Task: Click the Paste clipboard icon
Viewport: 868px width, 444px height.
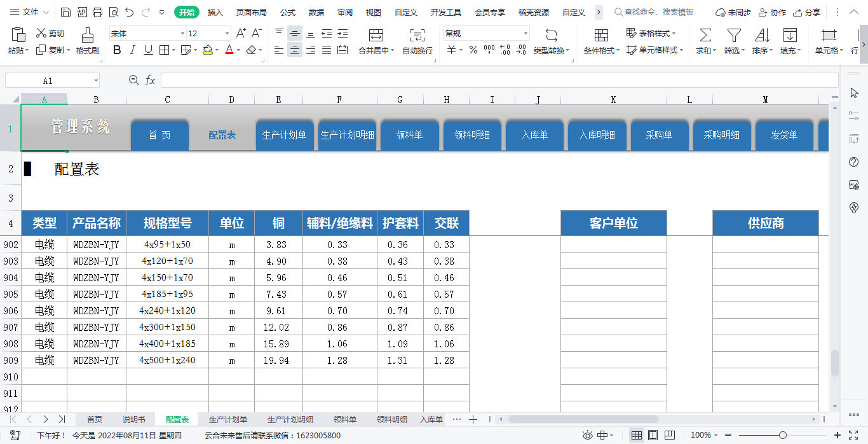Action: click(18, 36)
